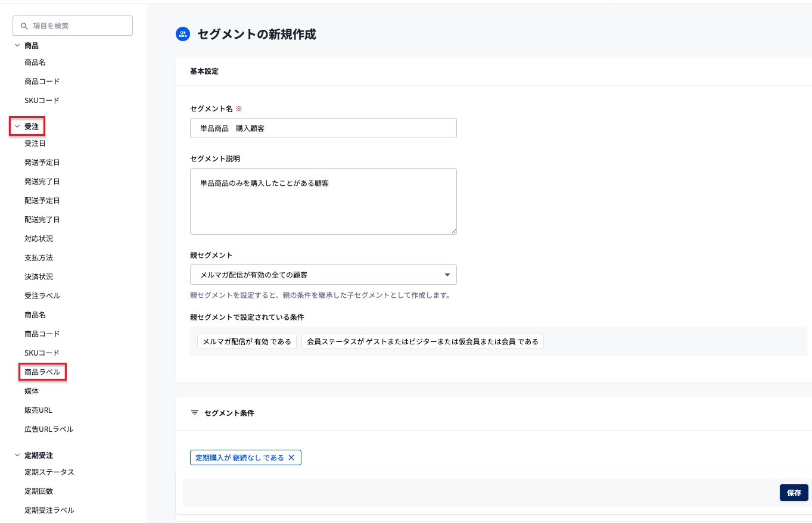Viewport: 812px width, 523px height.
Task: Select 商品ラベル from the 受注 list
Action: (42, 372)
